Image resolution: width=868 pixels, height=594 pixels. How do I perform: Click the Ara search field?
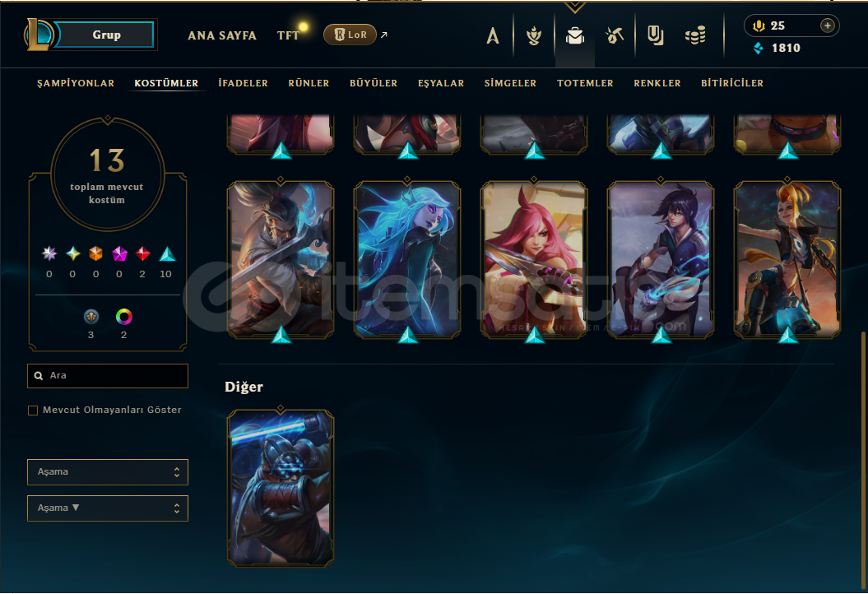pos(108,376)
